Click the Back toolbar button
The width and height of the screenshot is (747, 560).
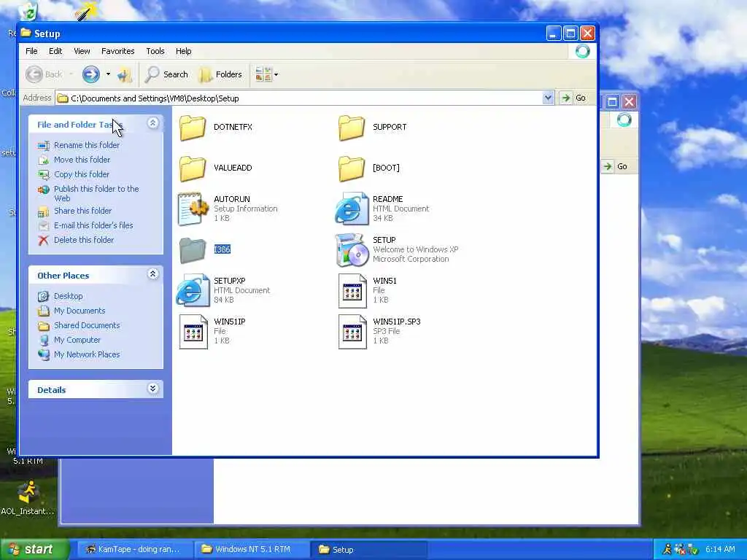coord(44,74)
